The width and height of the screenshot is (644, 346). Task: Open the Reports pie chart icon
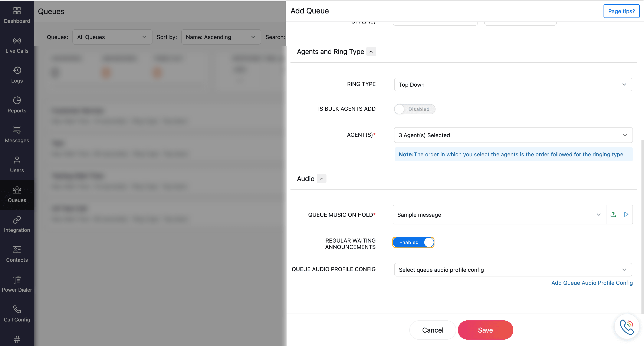tap(17, 100)
